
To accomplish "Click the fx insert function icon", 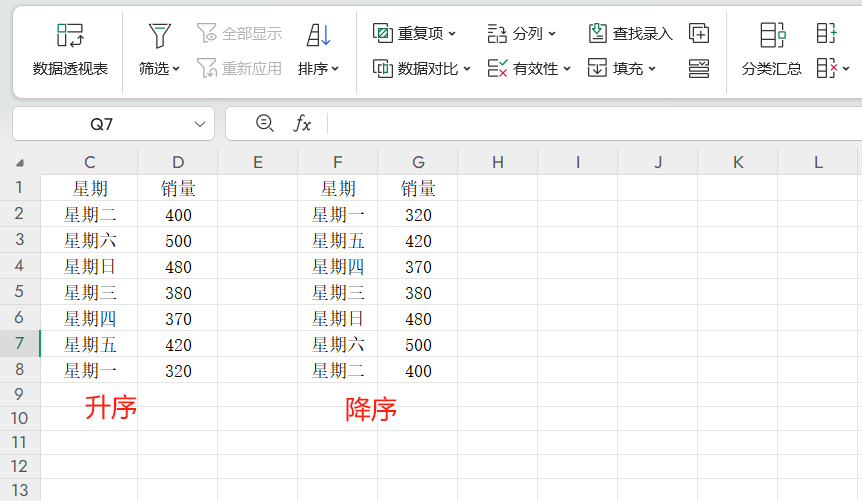I will click(x=302, y=123).
